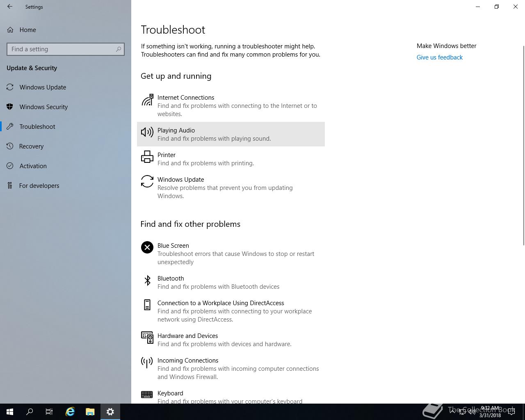Select the Keyboard troubleshooter

(x=231, y=394)
